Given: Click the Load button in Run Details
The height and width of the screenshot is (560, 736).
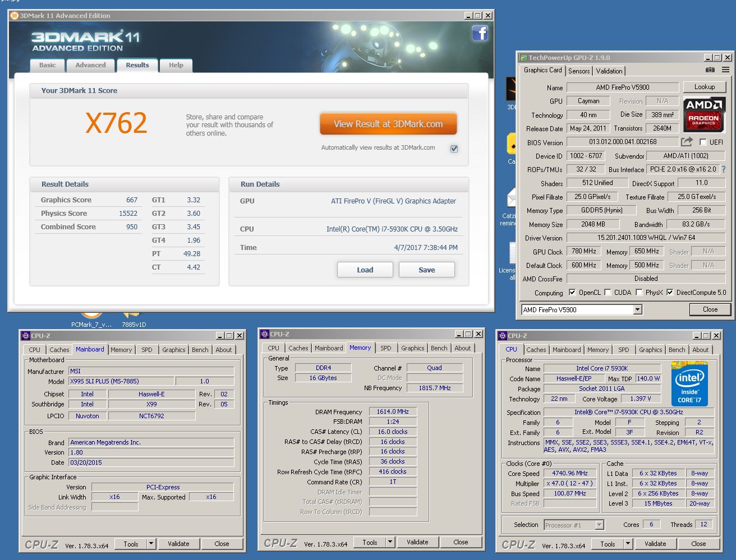Looking at the screenshot, I should (x=365, y=270).
